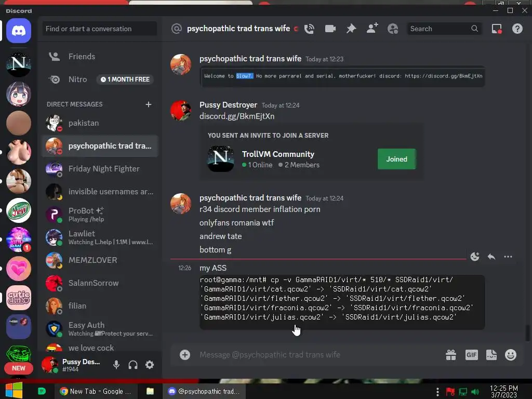This screenshot has width=532, height=399.
Task: Open the troll face server icon
Action: tap(19, 354)
